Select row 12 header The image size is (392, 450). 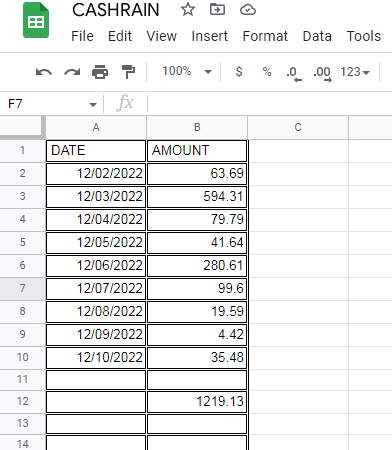(x=22, y=401)
